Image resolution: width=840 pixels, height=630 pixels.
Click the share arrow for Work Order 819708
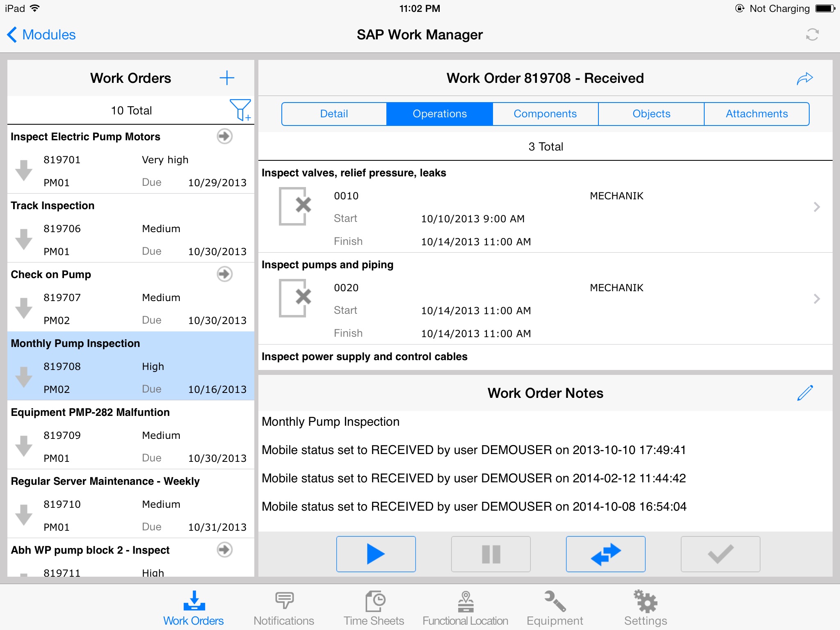tap(804, 78)
